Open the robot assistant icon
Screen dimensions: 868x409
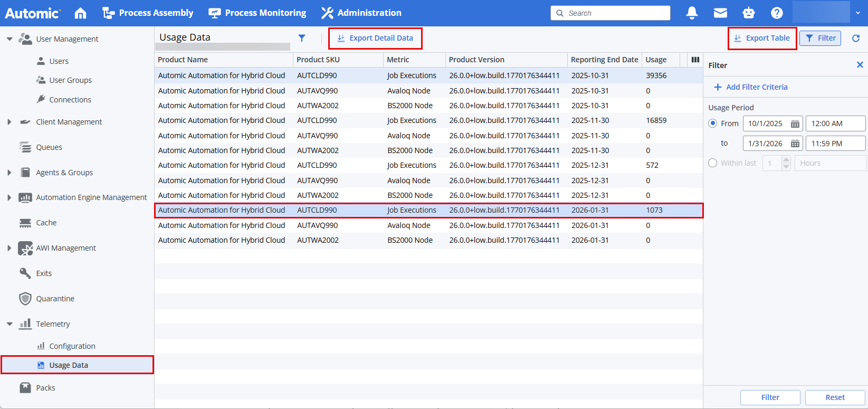(748, 13)
